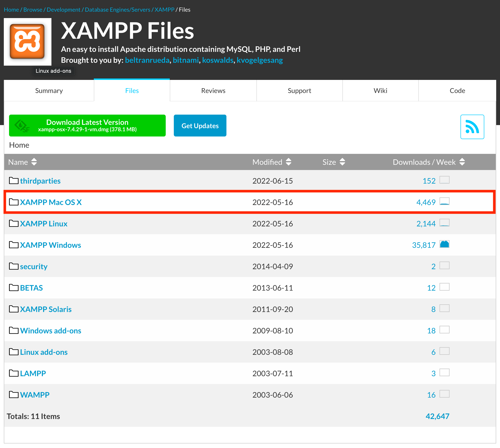Click the thirdparties folder icon
Screen dimensions: 500x448
click(x=14, y=180)
